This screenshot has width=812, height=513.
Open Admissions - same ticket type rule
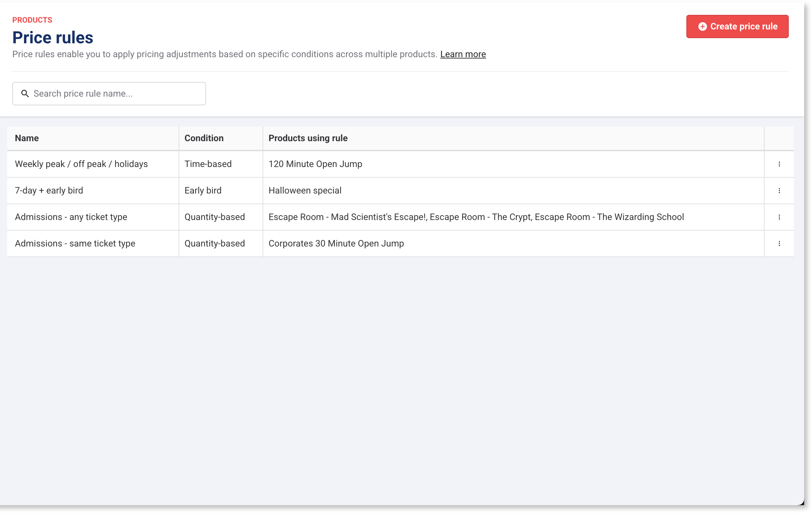[75, 244]
